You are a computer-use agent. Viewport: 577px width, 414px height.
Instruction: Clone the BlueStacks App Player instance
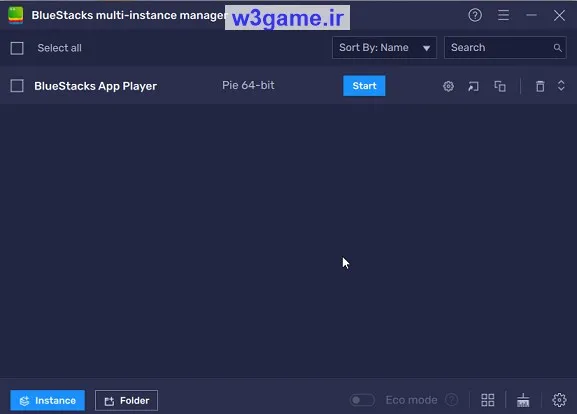coord(500,86)
